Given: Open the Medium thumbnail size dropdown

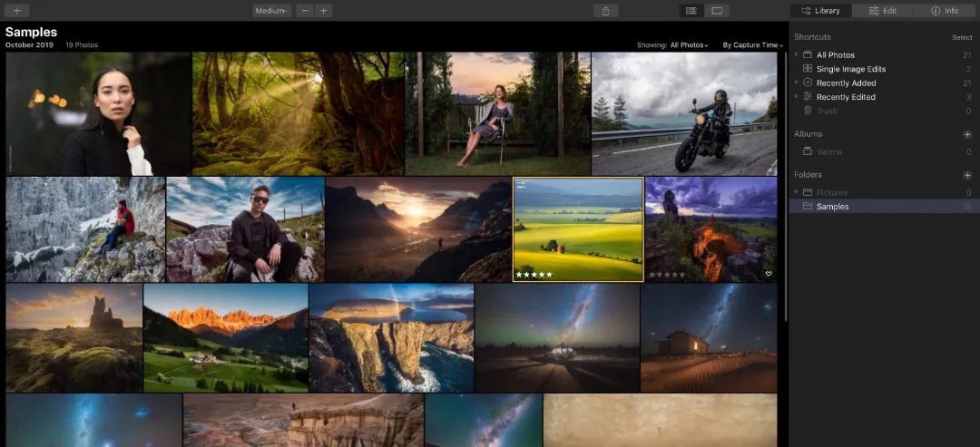Looking at the screenshot, I should 272,11.
